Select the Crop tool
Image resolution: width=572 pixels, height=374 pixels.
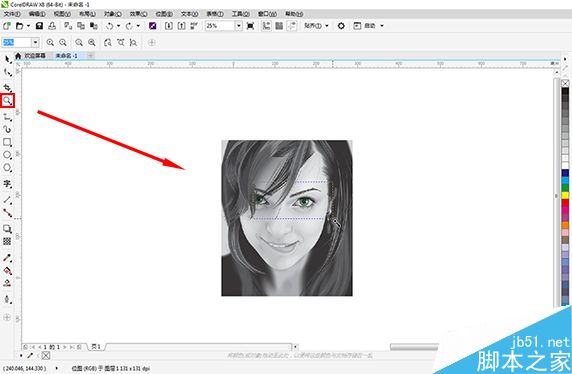point(7,88)
